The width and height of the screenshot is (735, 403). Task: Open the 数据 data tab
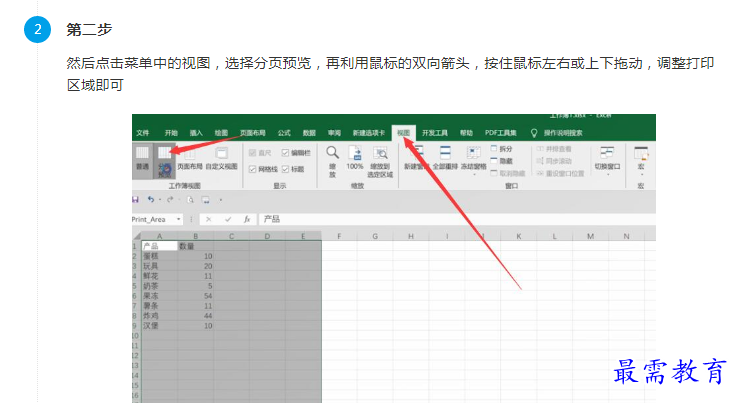click(x=309, y=133)
